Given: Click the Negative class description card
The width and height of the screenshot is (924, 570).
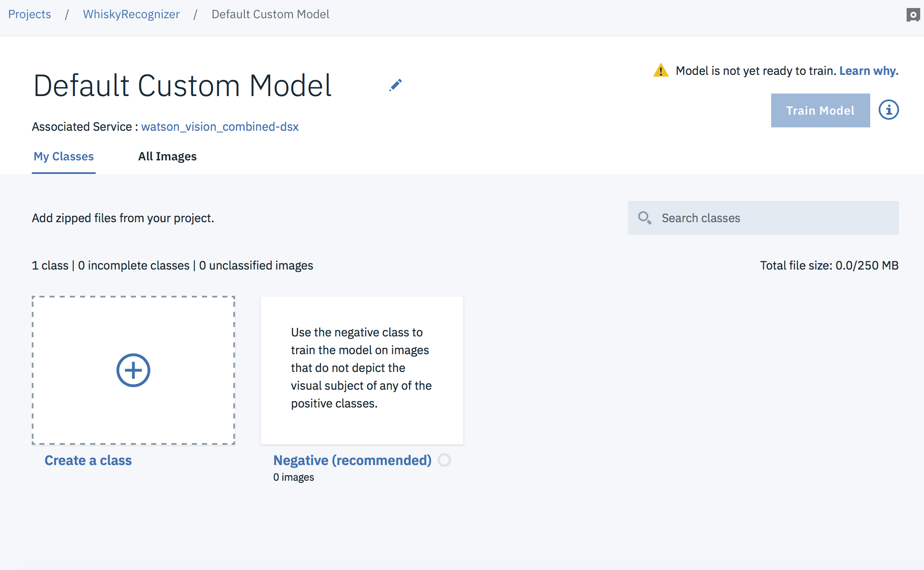Looking at the screenshot, I should [362, 369].
